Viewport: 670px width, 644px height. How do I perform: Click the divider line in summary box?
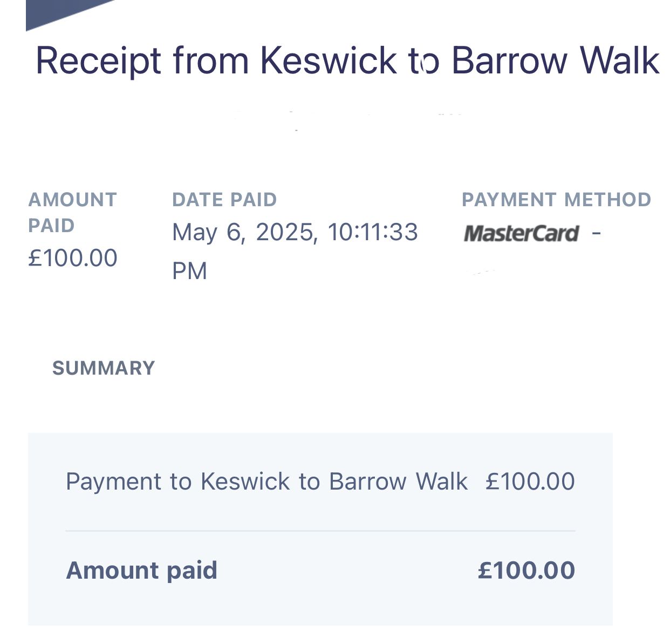tap(320, 531)
